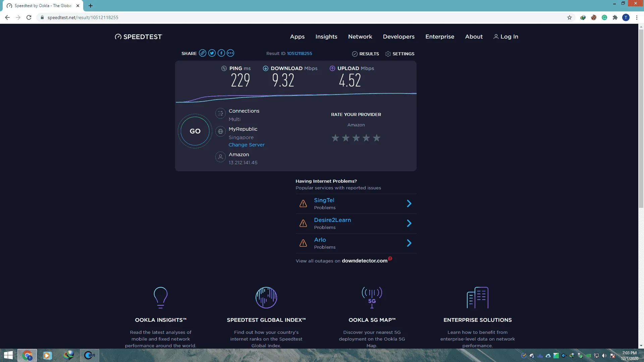The image size is (644, 362).
Task: Click Chrome in the taskbar
Action: point(27,355)
